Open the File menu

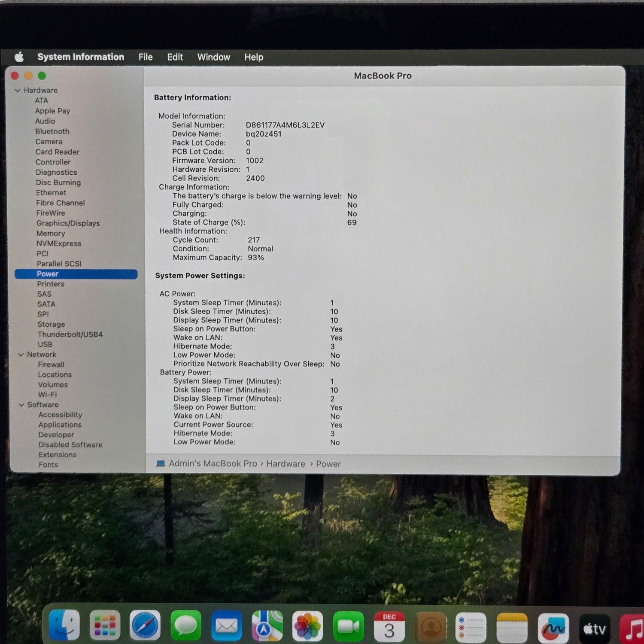point(146,57)
